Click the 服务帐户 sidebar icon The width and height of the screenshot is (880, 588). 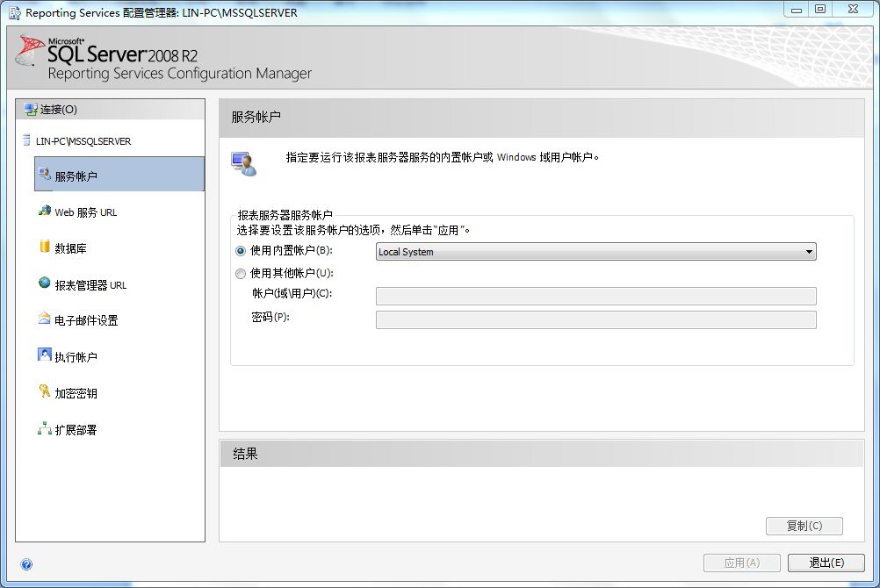(x=44, y=175)
